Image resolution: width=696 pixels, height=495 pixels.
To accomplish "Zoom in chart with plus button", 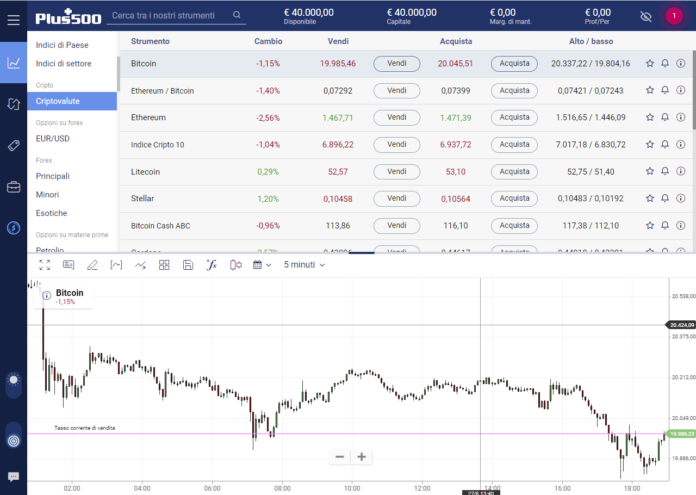I will 361,457.
